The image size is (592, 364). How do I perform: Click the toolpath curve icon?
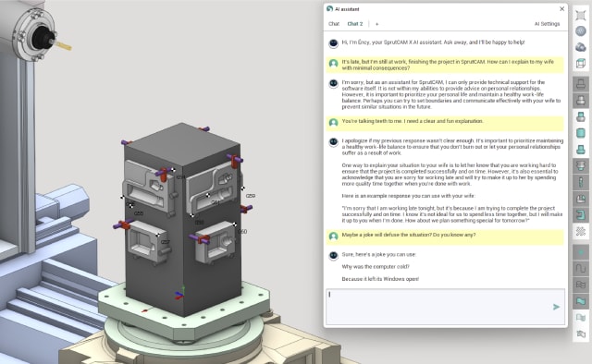pos(581,268)
